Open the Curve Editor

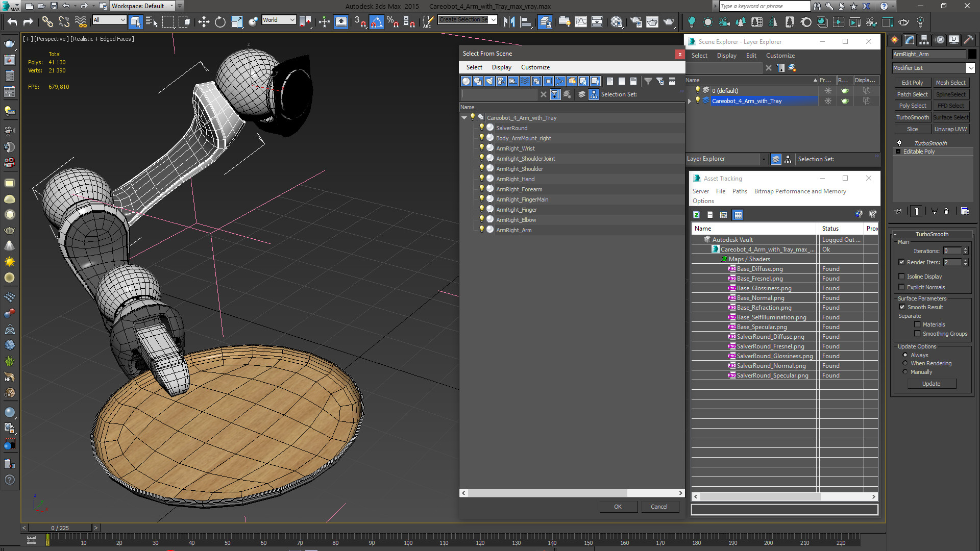click(x=581, y=21)
